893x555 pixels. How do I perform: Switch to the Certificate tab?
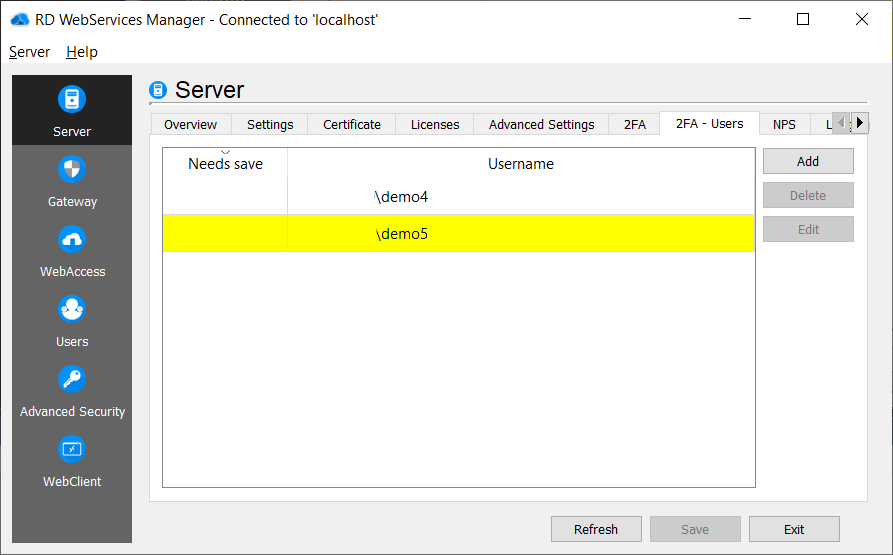pyautogui.click(x=352, y=124)
